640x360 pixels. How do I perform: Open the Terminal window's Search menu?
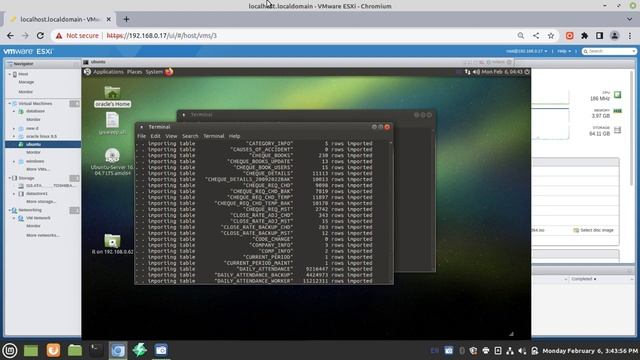tap(190, 136)
